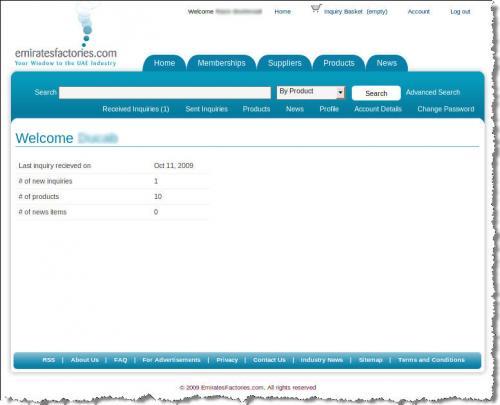This screenshot has height=405, width=500.
Task: Click the white Search button
Action: click(x=376, y=93)
